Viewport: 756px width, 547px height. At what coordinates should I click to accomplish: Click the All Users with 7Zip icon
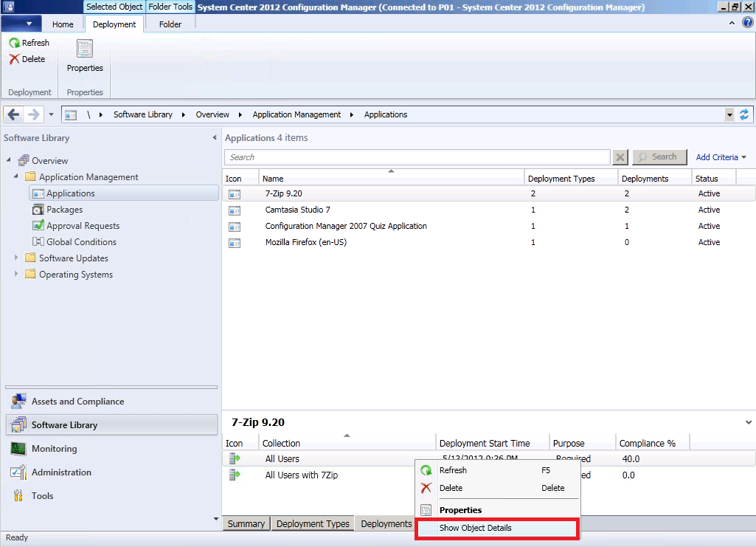(235, 475)
